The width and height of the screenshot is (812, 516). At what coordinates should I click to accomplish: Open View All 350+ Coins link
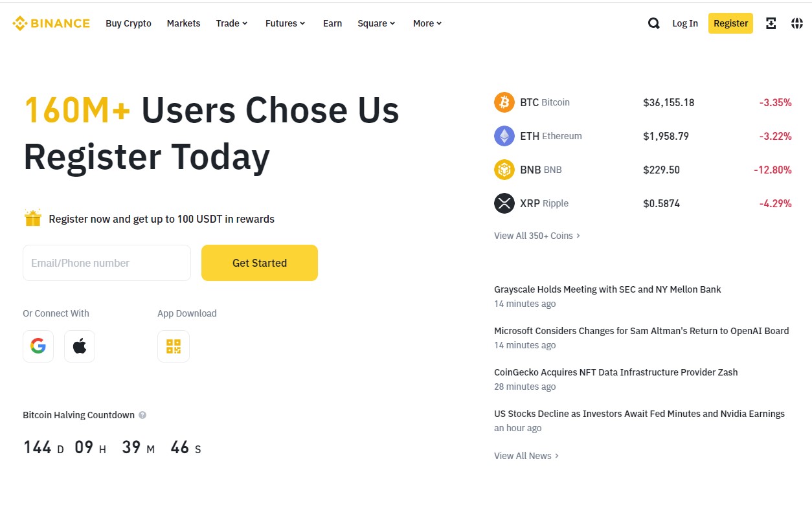click(x=537, y=236)
